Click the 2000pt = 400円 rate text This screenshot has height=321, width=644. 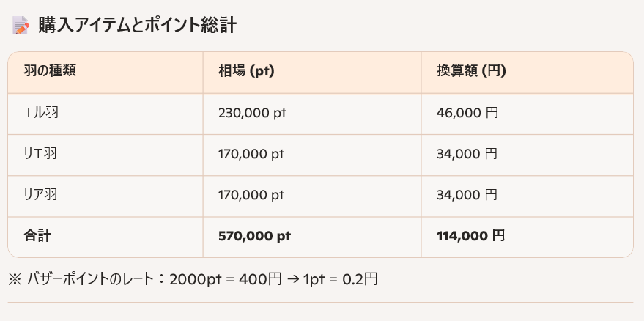(x=226, y=279)
